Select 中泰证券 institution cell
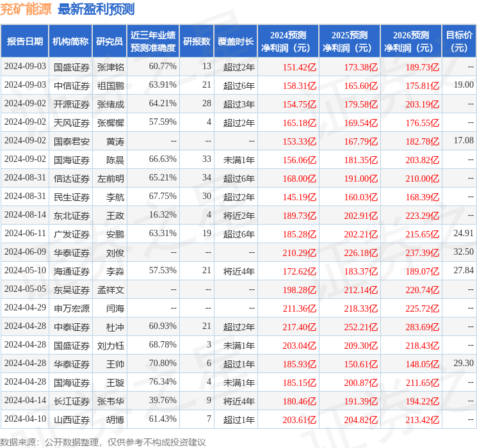 point(72,327)
